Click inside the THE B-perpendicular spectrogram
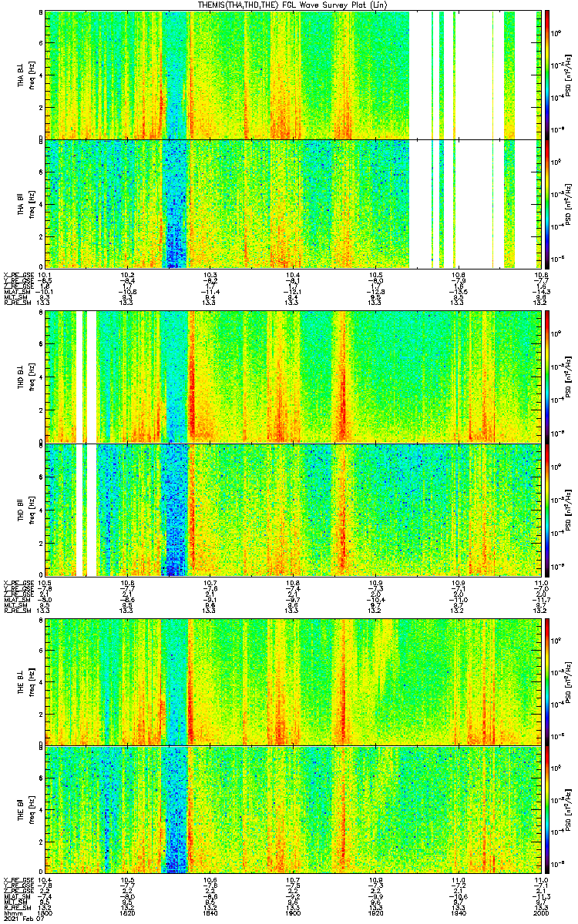Viewport: 578px width, 924px height. point(293,681)
